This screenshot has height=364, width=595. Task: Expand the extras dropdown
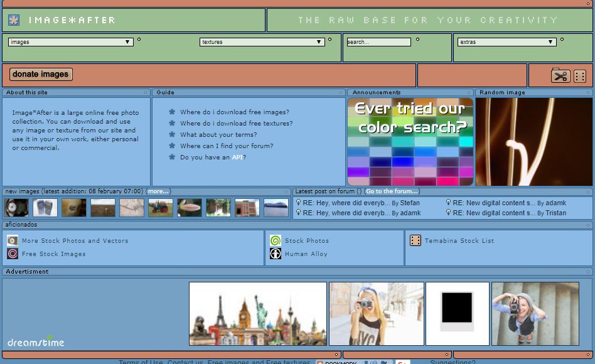[507, 42]
